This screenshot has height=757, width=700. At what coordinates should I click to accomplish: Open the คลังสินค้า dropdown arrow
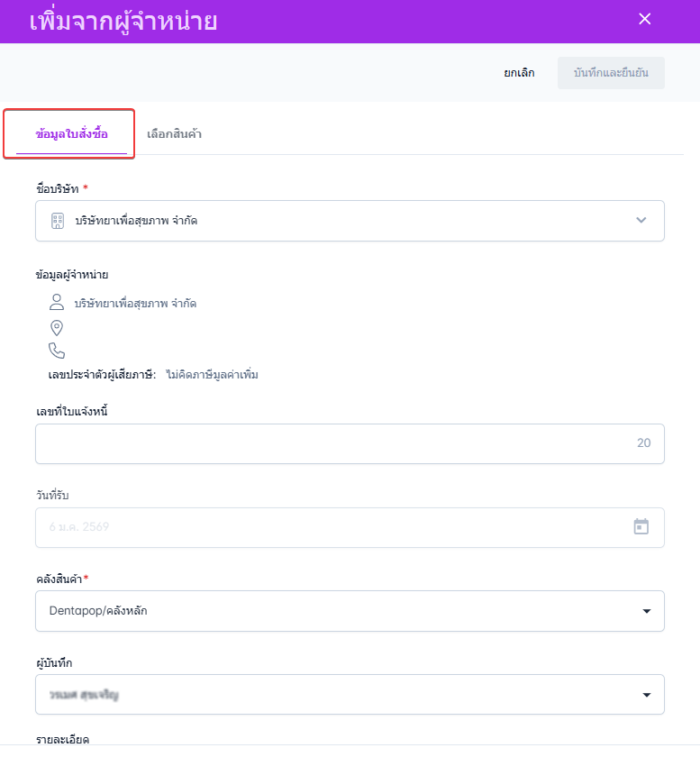647,611
